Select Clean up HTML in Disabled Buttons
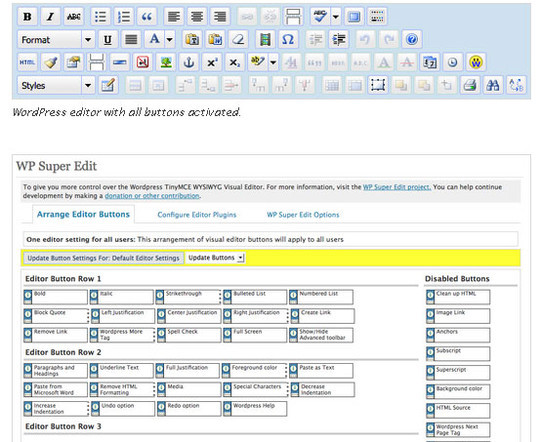540x442 pixels. 458,297
